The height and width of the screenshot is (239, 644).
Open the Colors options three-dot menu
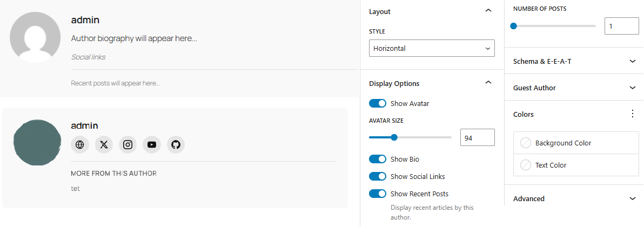[633, 114]
